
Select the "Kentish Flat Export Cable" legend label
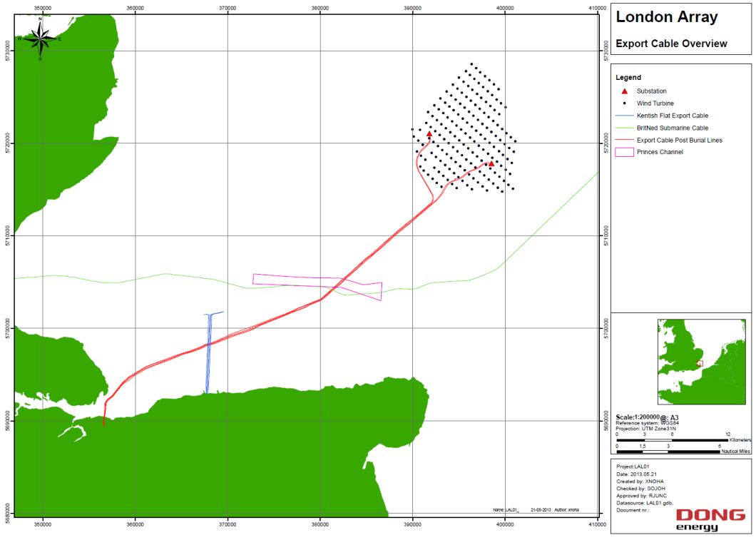coord(673,116)
